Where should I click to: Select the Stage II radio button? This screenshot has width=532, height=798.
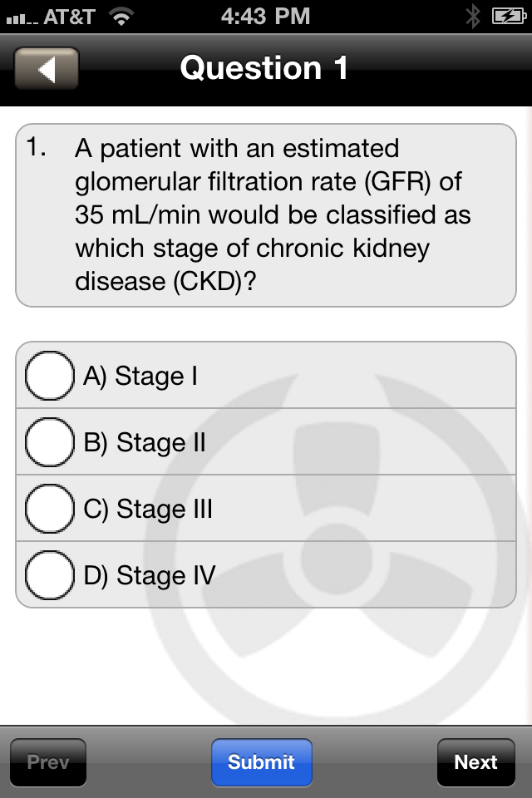[50, 442]
